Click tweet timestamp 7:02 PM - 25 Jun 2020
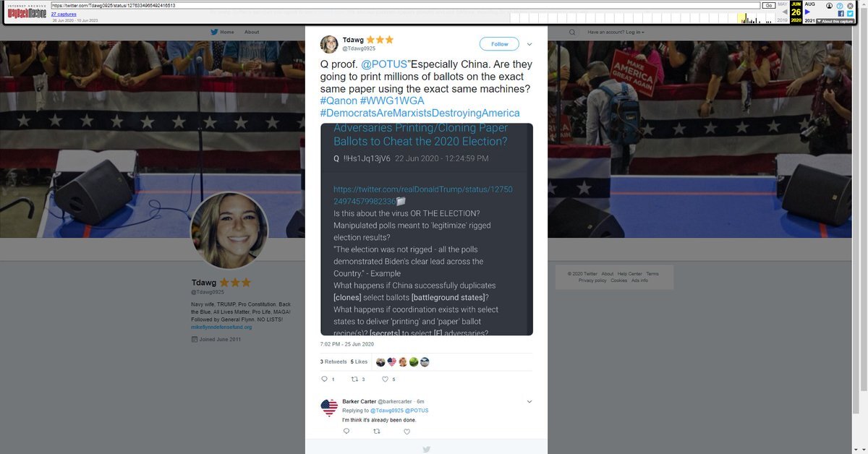 point(347,344)
